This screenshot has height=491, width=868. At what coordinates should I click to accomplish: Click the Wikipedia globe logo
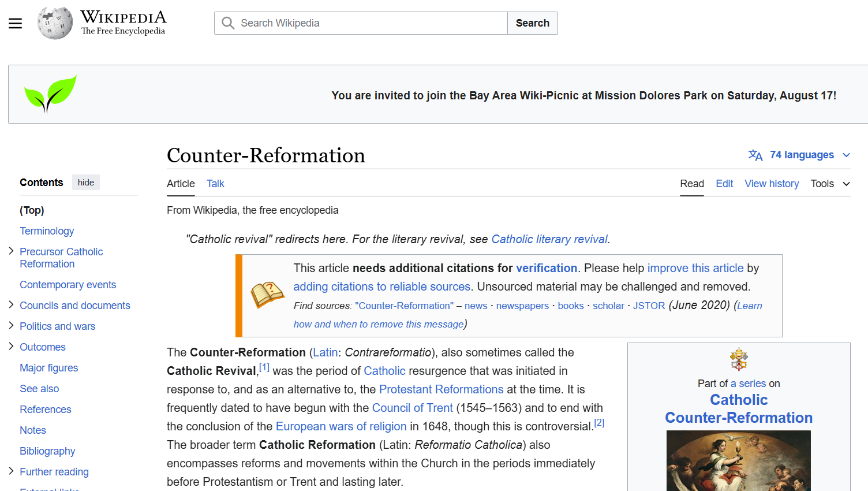click(x=55, y=23)
